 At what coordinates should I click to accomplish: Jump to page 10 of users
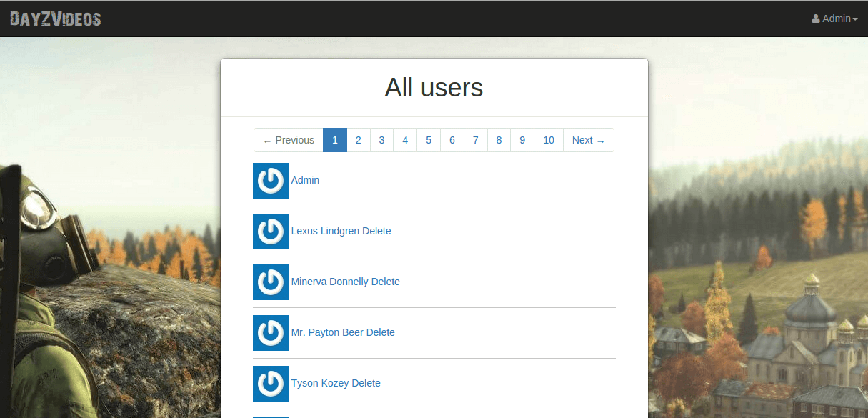549,140
